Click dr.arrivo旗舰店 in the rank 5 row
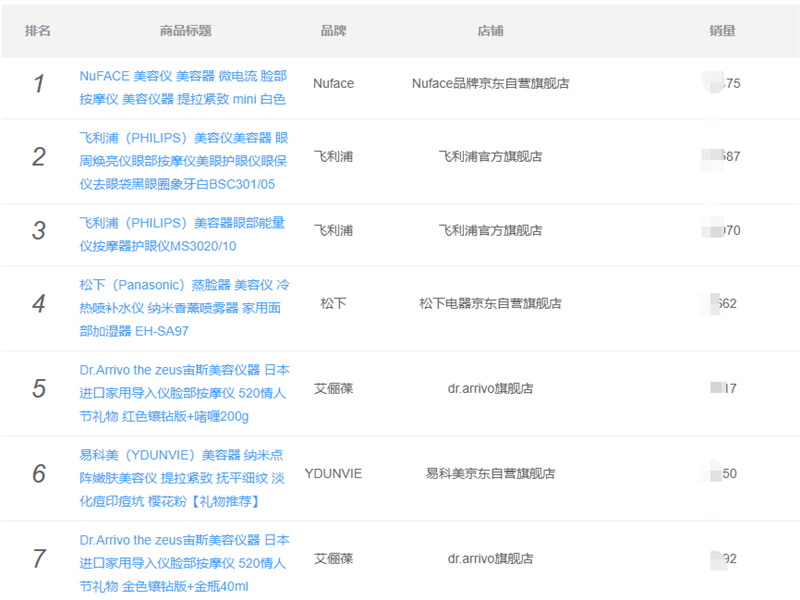800x600 pixels. [x=490, y=389]
